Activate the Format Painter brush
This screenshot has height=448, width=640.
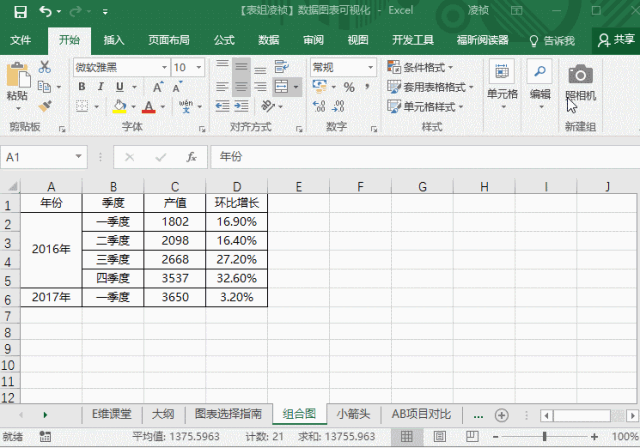click(45, 106)
